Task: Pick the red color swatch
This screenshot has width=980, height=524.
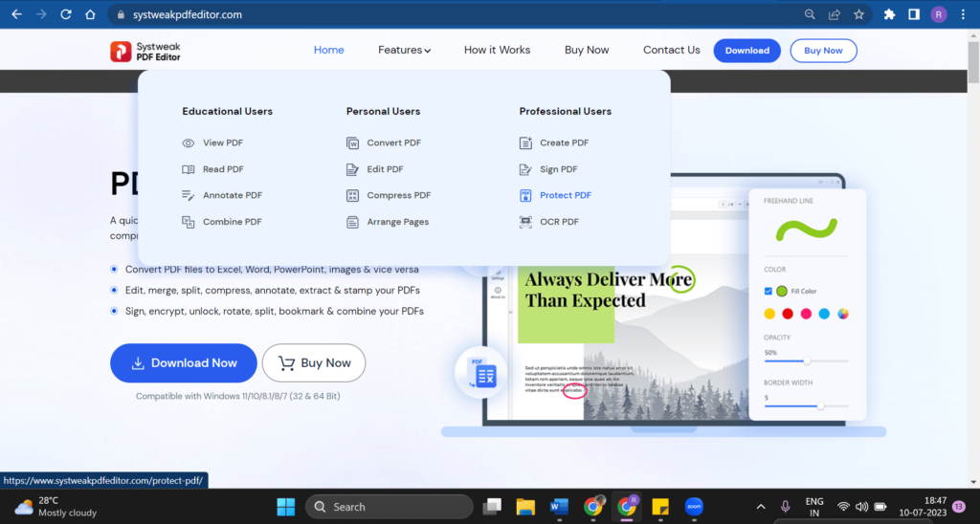Action: tap(788, 314)
